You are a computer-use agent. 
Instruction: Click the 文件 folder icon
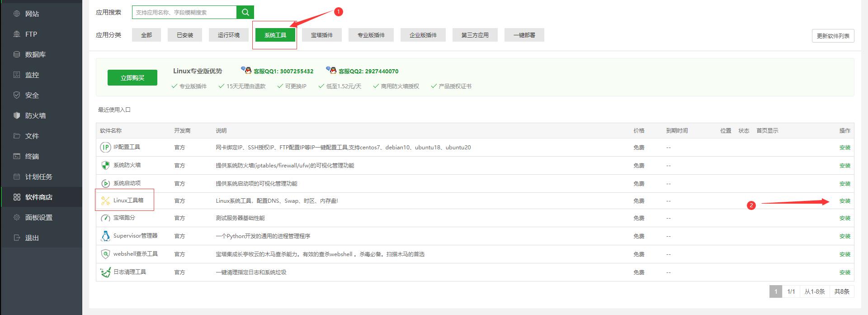click(17, 136)
